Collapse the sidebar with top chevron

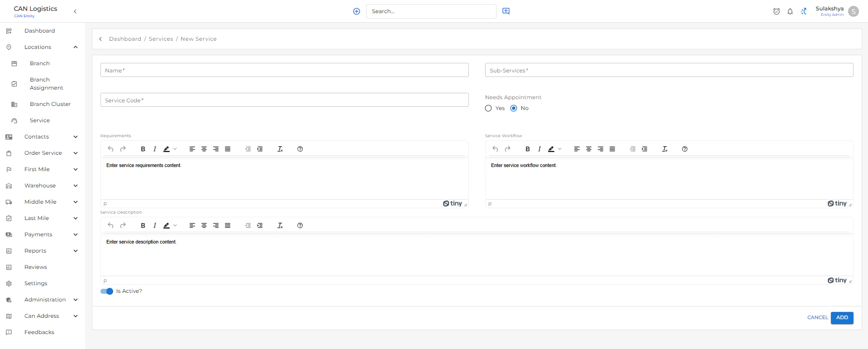coord(75,11)
